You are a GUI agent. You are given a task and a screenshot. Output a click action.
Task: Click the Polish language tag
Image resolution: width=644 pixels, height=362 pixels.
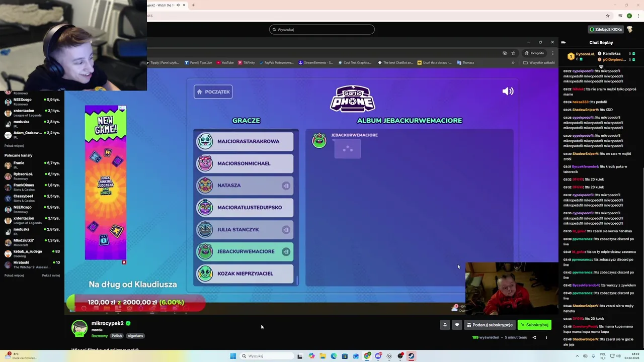pos(117,336)
